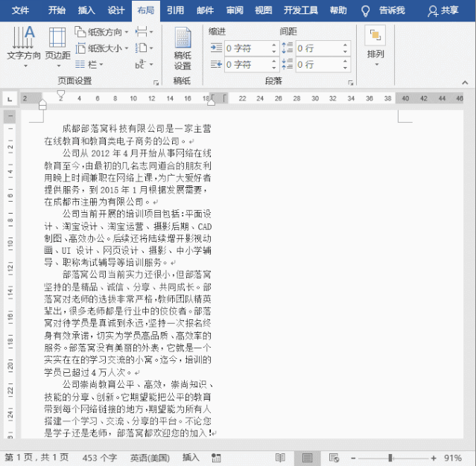Open the page breaks (分隔符) dropdown
The width and height of the screenshot is (476, 466).
[x=145, y=32]
